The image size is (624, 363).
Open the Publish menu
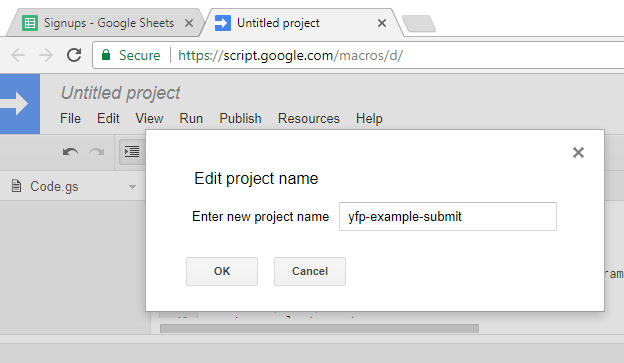coord(240,118)
